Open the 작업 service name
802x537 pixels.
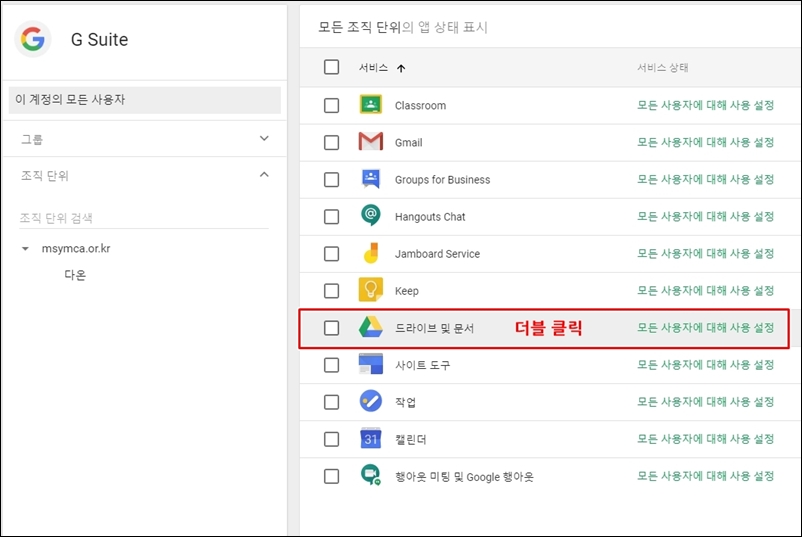[405, 402]
